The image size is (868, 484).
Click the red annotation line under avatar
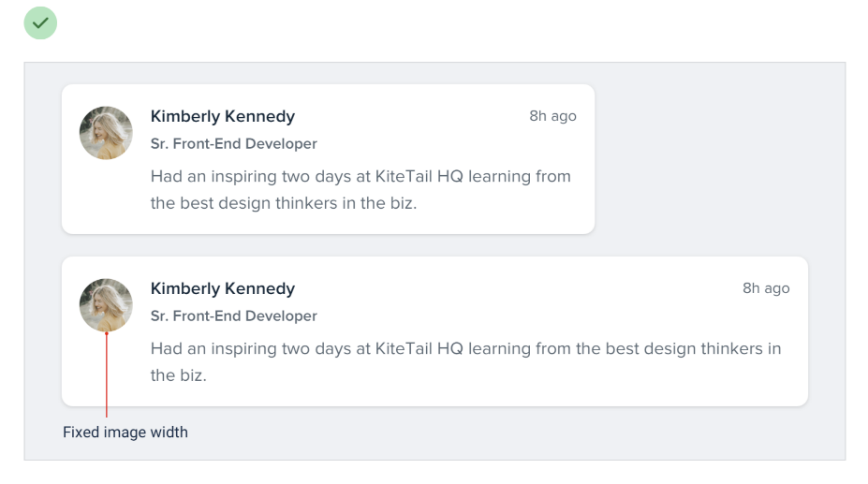pyautogui.click(x=107, y=374)
